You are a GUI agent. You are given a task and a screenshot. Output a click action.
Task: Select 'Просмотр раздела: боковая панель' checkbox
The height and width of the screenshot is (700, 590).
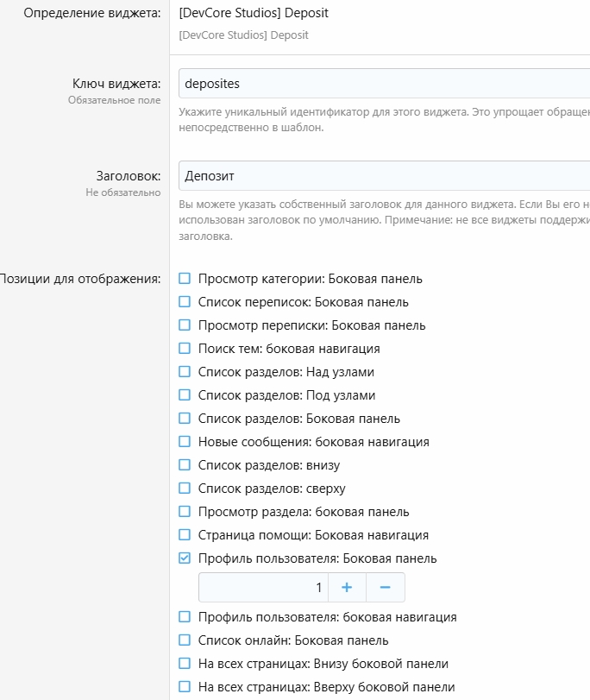pyautogui.click(x=185, y=512)
